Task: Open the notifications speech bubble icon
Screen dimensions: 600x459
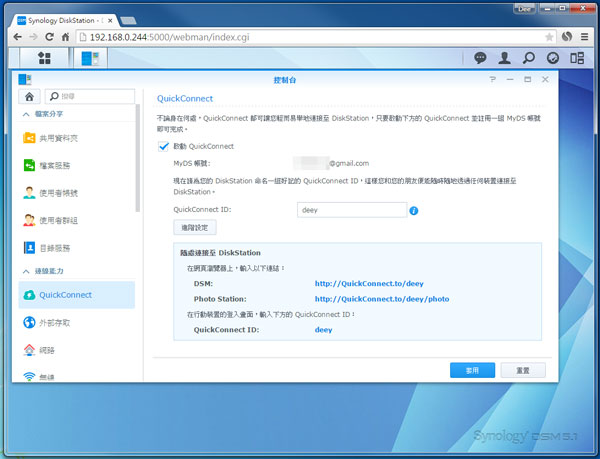Action: click(x=480, y=58)
